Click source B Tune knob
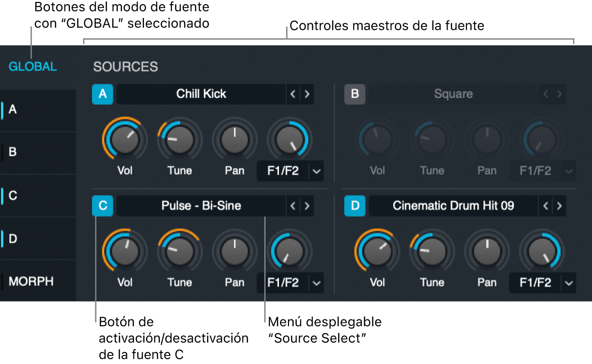 click(432, 140)
